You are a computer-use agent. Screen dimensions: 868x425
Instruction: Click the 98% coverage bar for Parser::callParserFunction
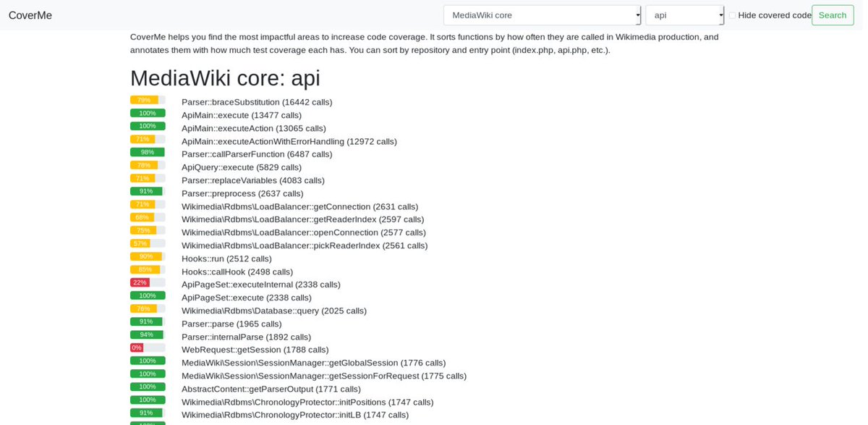(x=148, y=152)
